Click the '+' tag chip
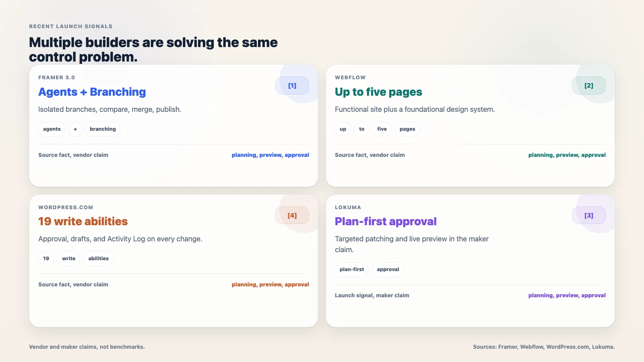Viewport: 644px width, 362px height. 75,129
